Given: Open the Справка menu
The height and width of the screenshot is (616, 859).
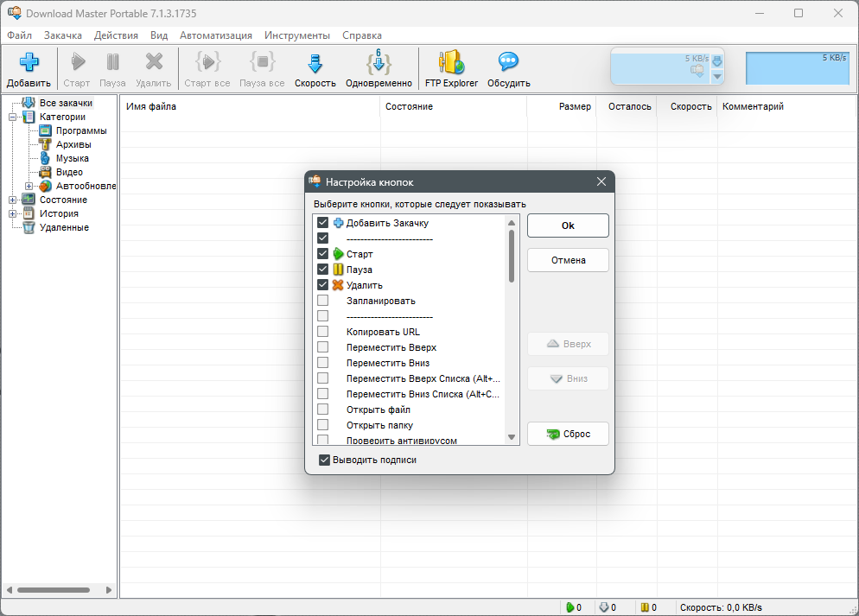Looking at the screenshot, I should (362, 35).
